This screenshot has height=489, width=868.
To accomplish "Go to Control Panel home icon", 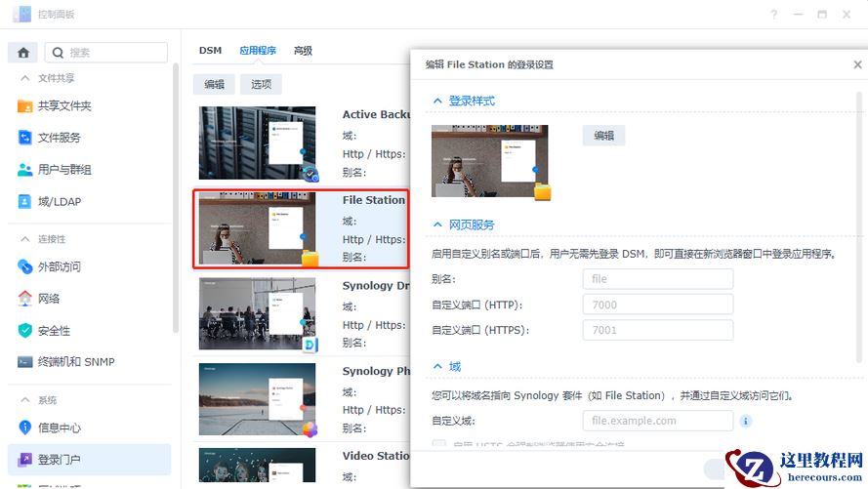I will click(x=23, y=53).
